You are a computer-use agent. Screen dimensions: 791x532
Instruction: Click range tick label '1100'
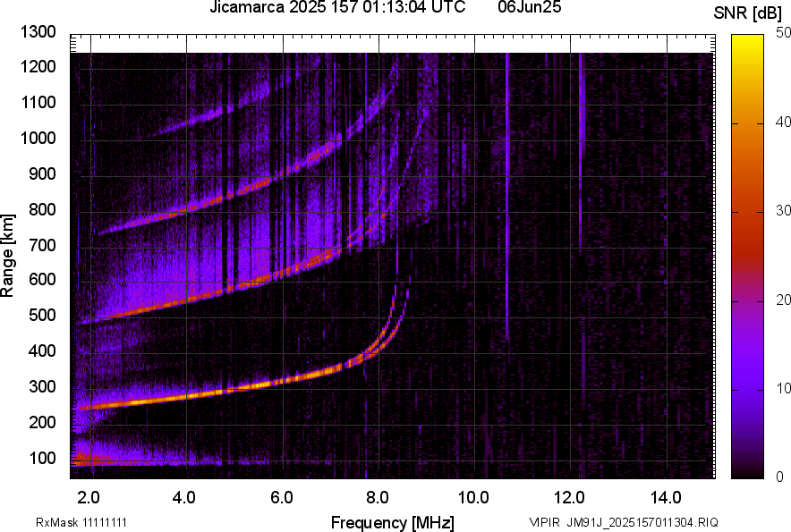(38, 102)
